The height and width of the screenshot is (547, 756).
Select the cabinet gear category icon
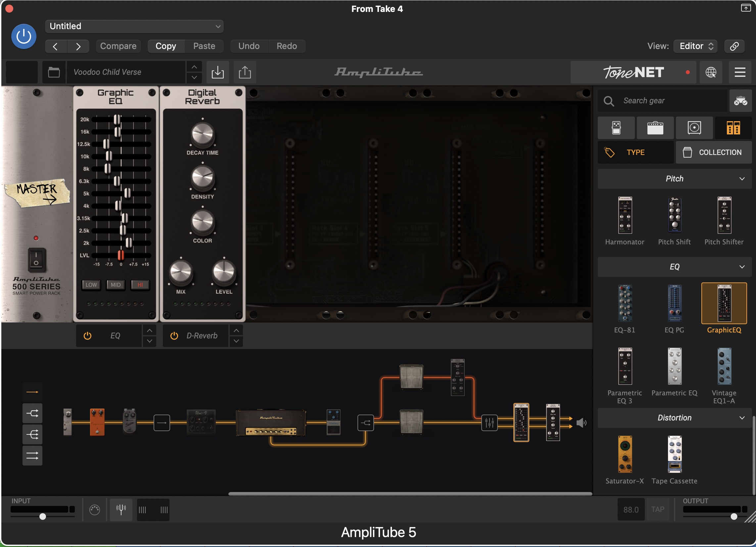[694, 128]
